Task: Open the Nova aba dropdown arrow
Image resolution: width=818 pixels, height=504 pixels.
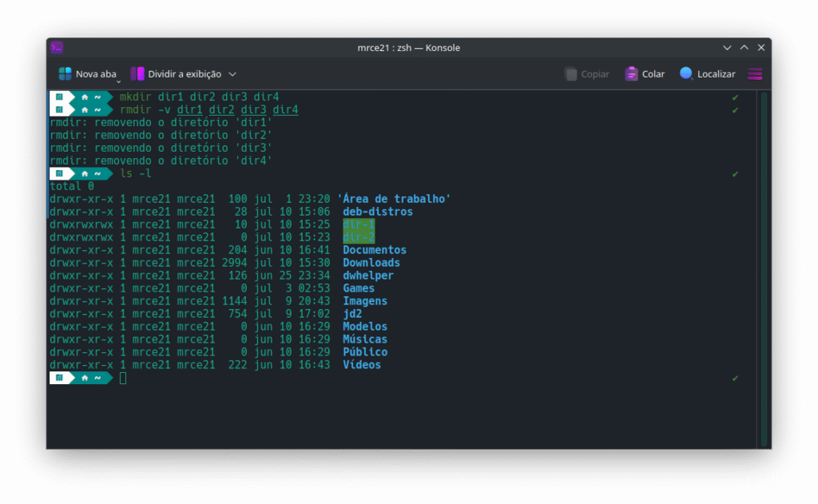Action: point(119,81)
